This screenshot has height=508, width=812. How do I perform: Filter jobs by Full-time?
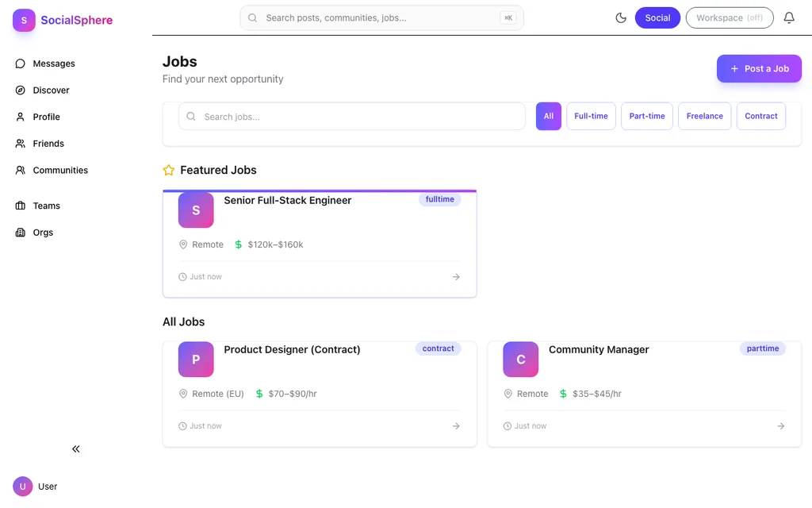coord(591,116)
